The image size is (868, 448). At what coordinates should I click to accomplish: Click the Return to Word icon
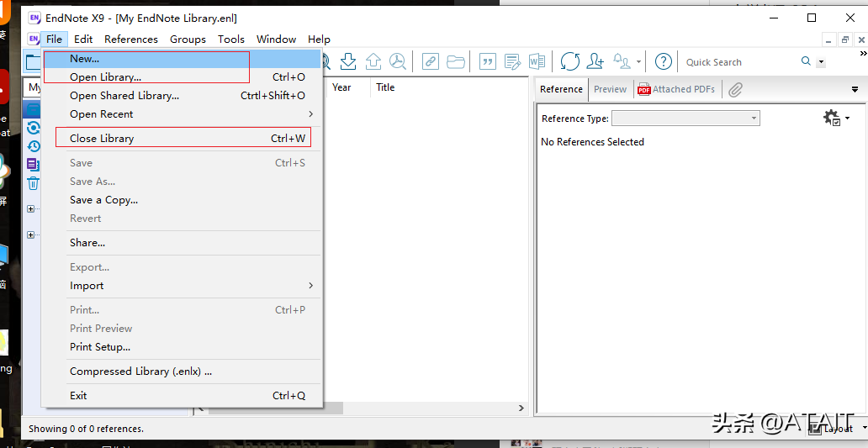pyautogui.click(x=537, y=61)
